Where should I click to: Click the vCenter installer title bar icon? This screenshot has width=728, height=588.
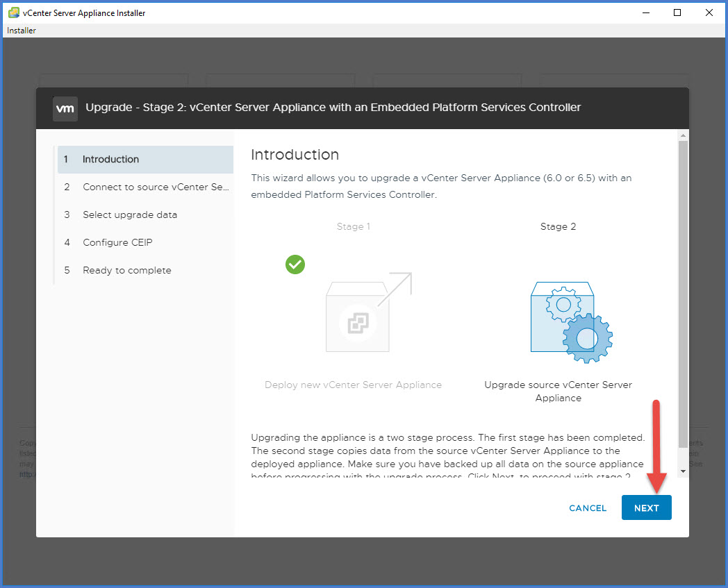13,12
